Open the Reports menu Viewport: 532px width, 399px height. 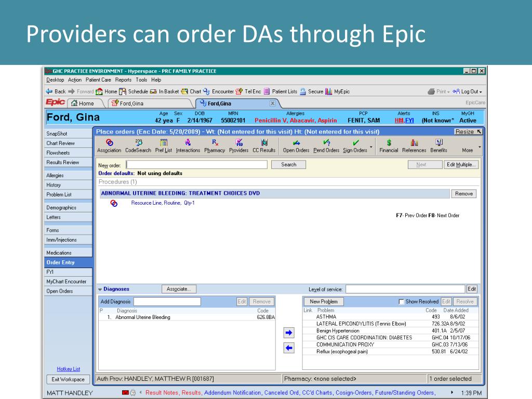tap(123, 79)
